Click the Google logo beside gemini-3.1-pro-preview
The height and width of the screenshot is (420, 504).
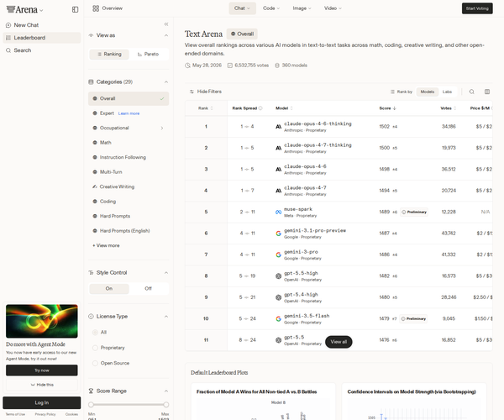click(278, 234)
